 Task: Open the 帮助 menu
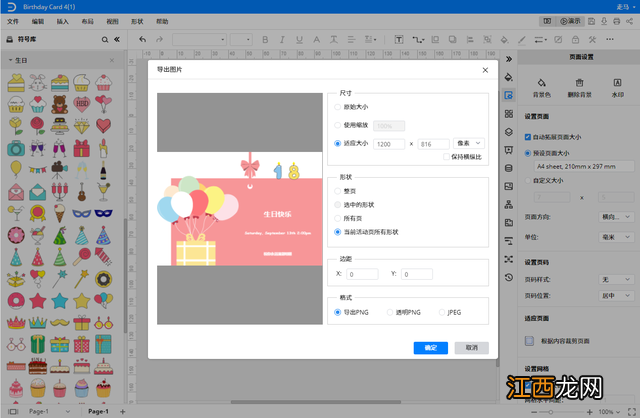162,21
